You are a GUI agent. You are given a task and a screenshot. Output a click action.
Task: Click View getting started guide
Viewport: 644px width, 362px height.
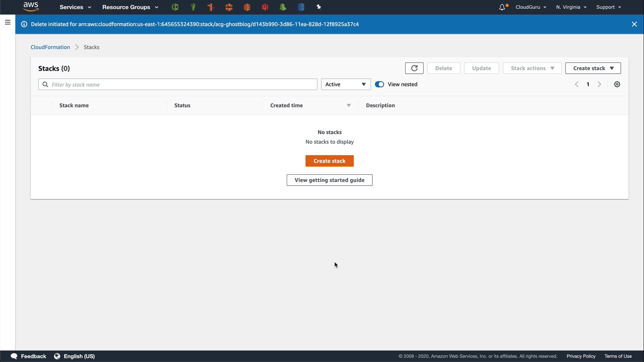pyautogui.click(x=329, y=180)
